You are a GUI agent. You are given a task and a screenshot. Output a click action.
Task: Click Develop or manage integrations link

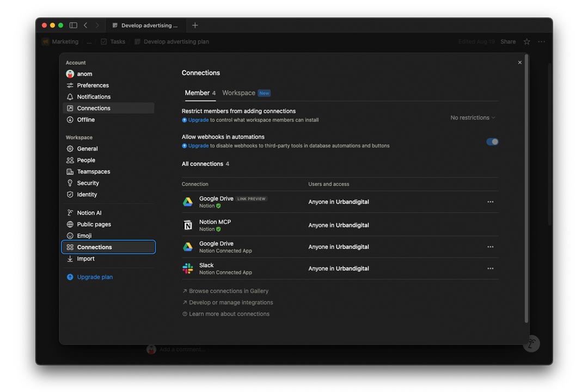point(228,302)
